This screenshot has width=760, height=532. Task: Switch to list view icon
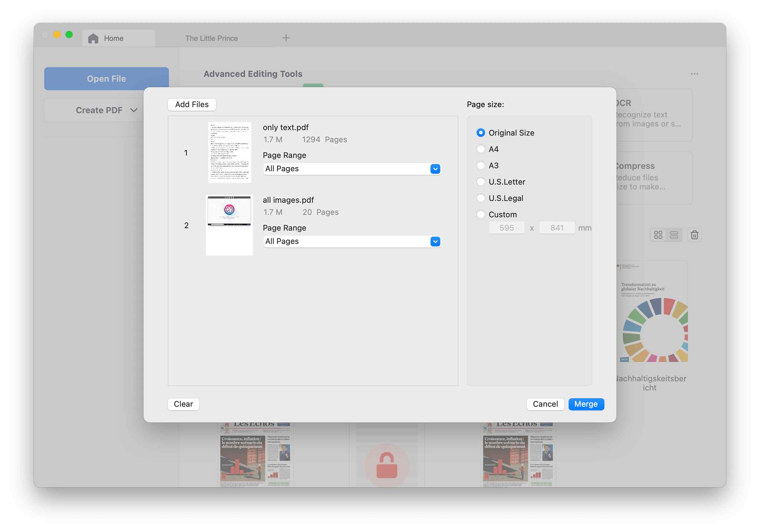tap(674, 235)
